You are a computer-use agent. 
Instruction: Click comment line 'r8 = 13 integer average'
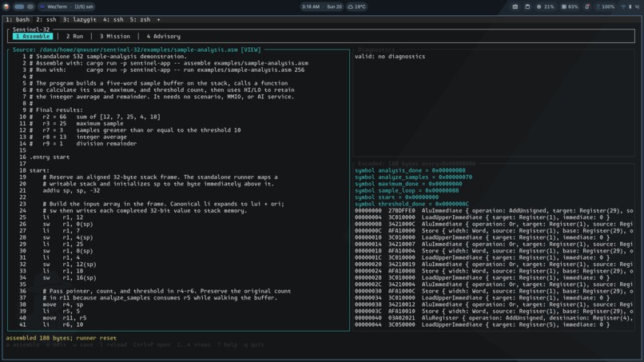tap(78, 137)
